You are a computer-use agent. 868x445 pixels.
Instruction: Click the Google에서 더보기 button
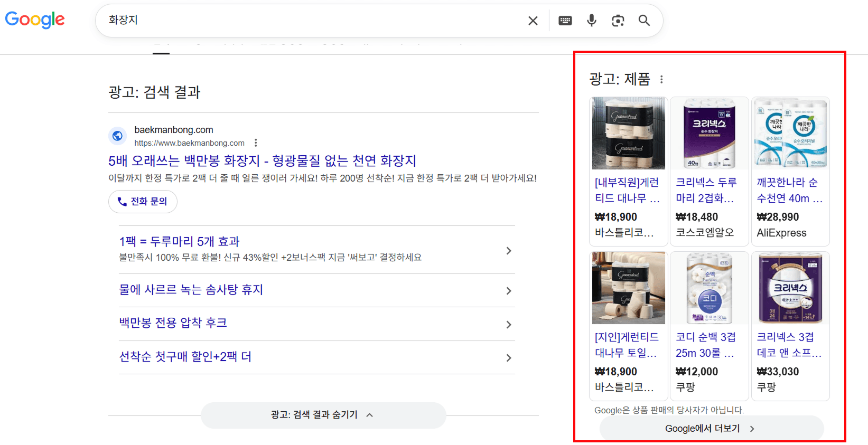point(712,429)
